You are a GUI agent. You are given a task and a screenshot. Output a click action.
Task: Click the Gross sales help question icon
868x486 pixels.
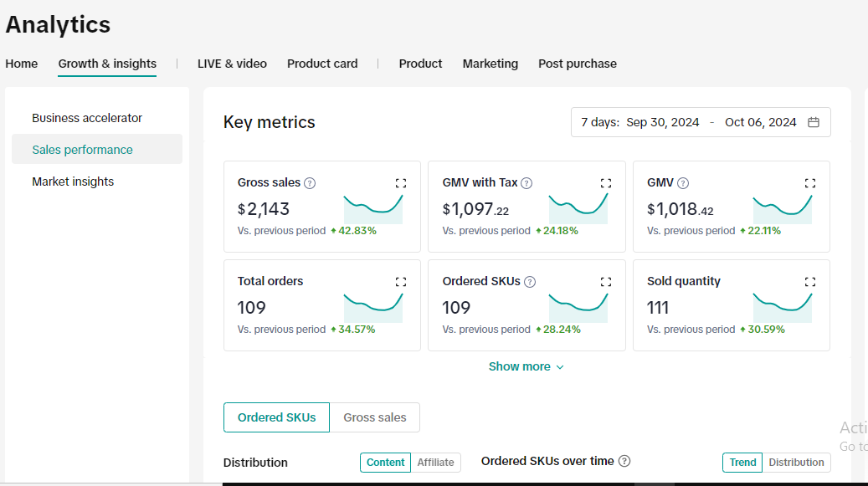pyautogui.click(x=310, y=183)
